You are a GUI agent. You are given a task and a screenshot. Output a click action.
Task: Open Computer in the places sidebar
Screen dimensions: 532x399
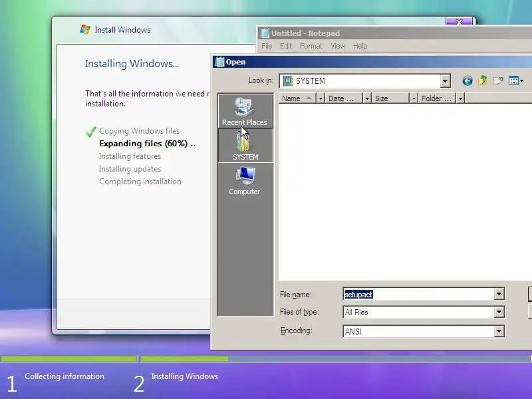tap(245, 181)
